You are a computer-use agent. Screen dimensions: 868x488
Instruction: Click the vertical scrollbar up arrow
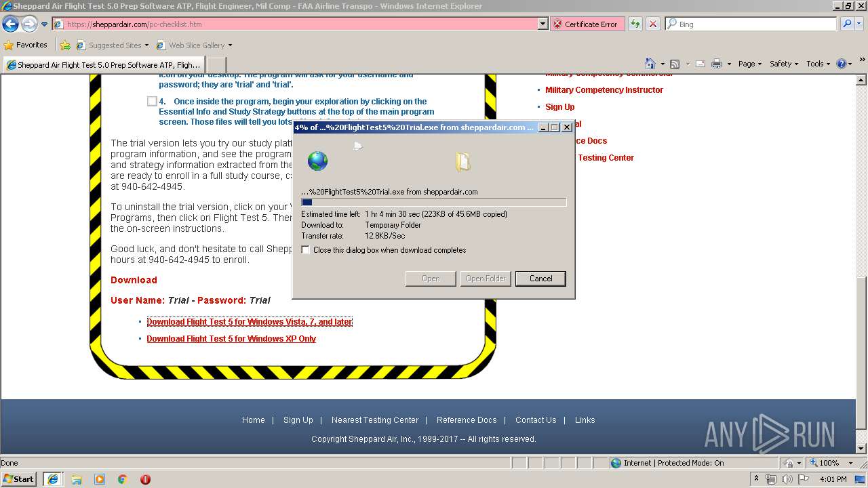tap(861, 79)
